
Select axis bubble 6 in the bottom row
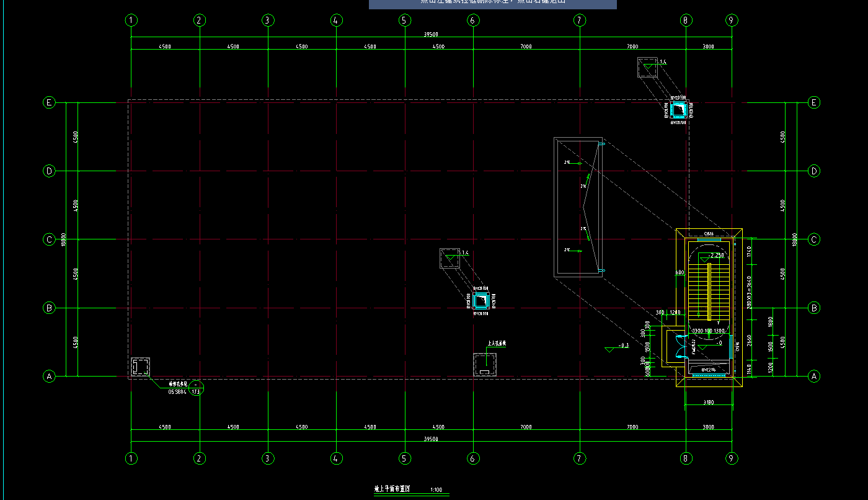point(472,458)
